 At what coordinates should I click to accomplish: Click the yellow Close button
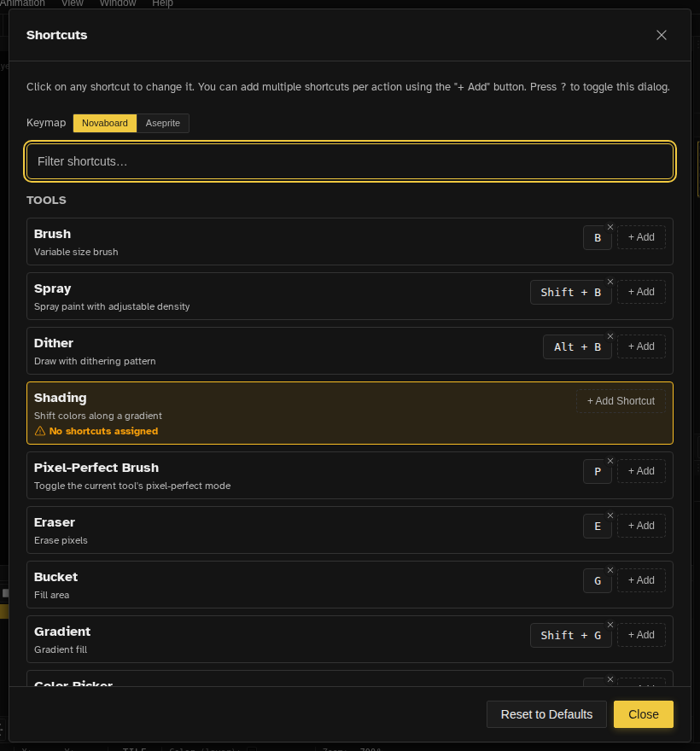tap(643, 714)
